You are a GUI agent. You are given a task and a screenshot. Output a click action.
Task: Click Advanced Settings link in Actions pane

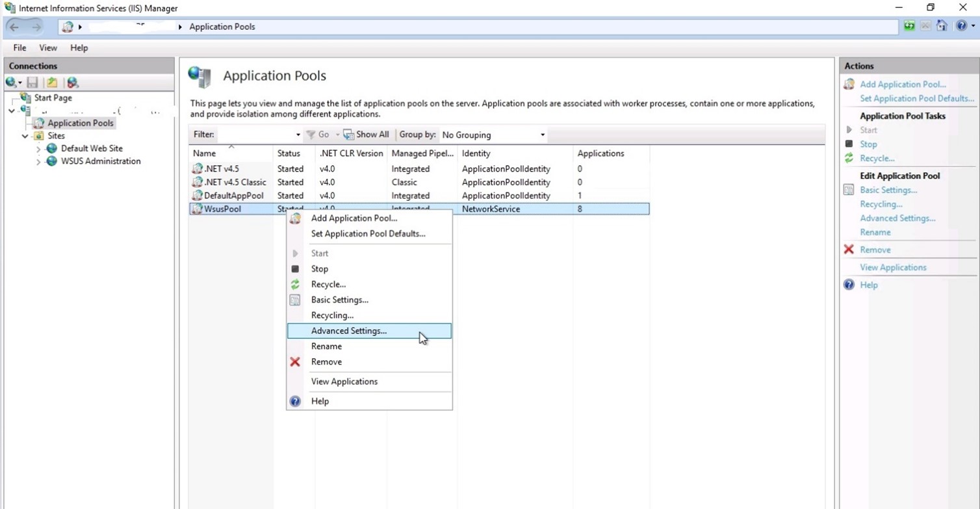coord(897,218)
